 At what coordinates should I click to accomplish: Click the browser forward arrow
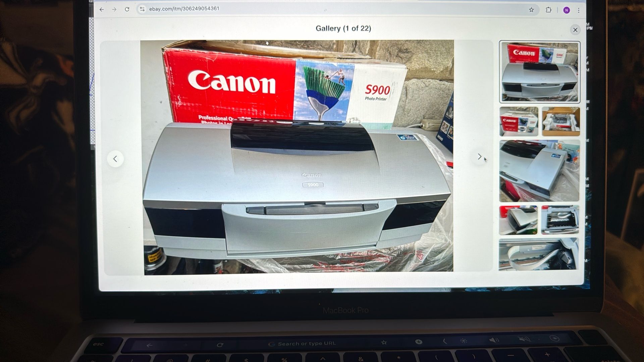pos(114,10)
